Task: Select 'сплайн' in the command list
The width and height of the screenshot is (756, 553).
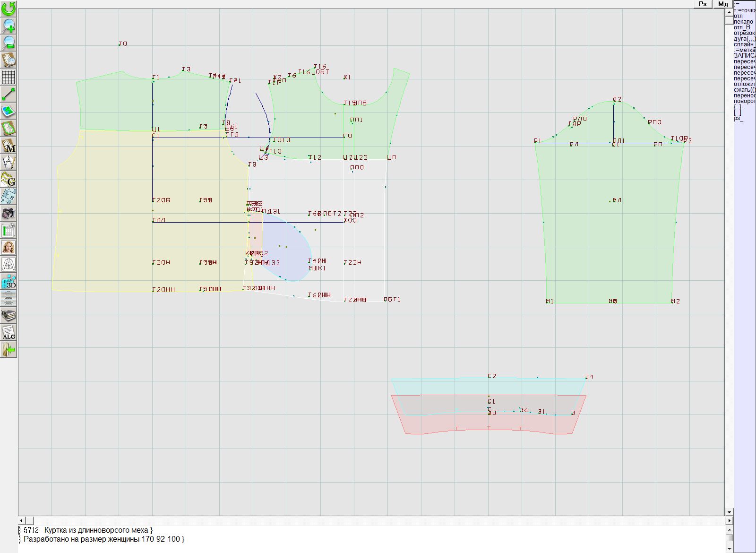Action: [744, 44]
